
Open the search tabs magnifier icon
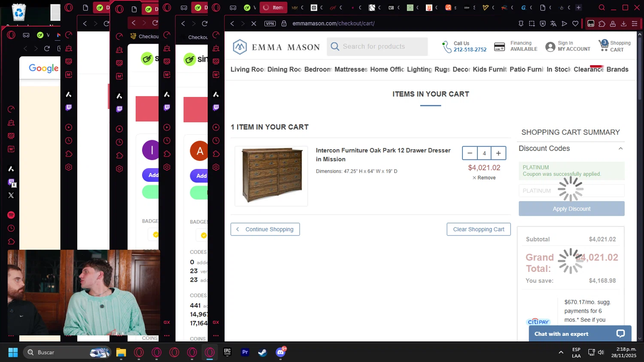(602, 7)
